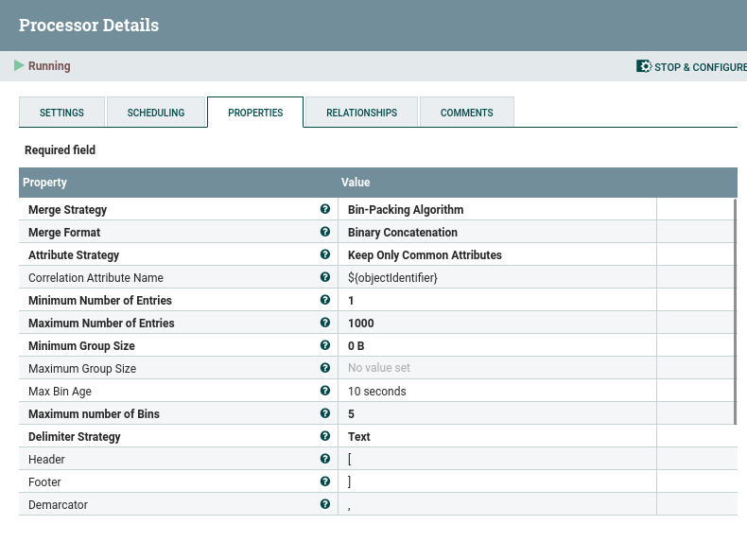The width and height of the screenshot is (747, 560).
Task: Click help icon next to Merge Strategy
Action: pyautogui.click(x=325, y=210)
